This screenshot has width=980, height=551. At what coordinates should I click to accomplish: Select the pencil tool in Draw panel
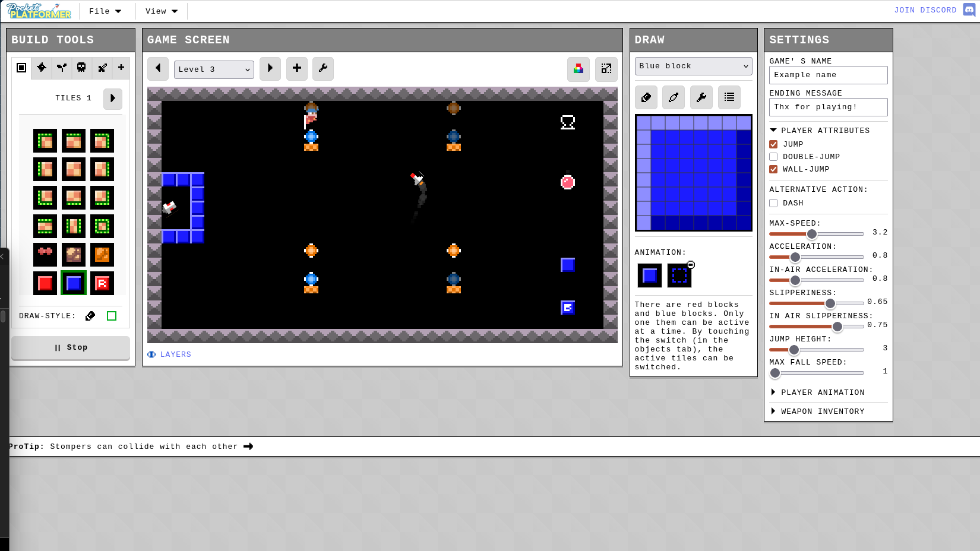point(674,97)
